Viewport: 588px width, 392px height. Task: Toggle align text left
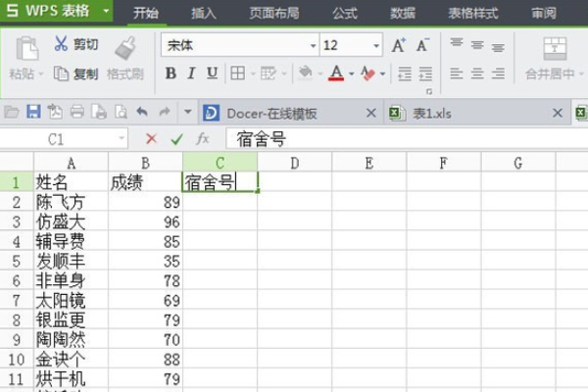pyautogui.click(x=457, y=73)
